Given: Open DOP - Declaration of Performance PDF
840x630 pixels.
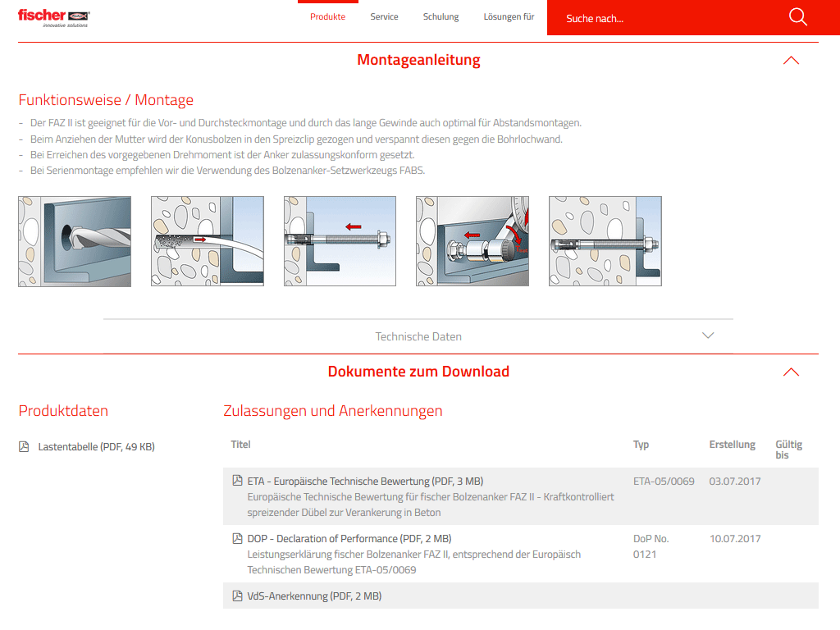Looking at the screenshot, I should 349,538.
